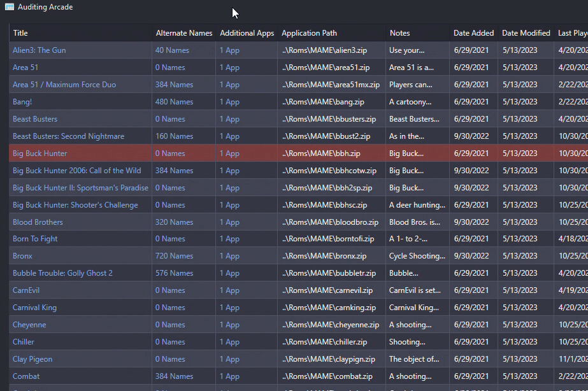The height and width of the screenshot is (391, 588).
Task: Sort by the Notes column header
Action: (x=399, y=33)
